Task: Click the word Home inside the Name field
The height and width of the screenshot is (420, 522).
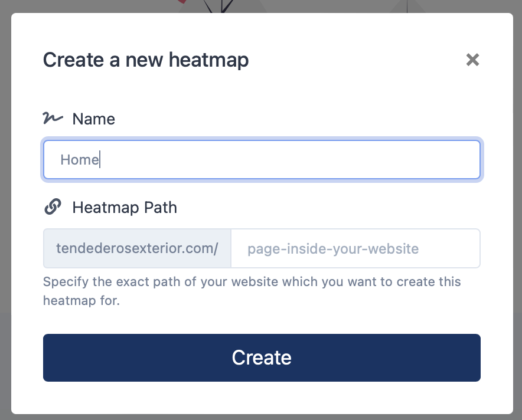Action: (x=80, y=160)
